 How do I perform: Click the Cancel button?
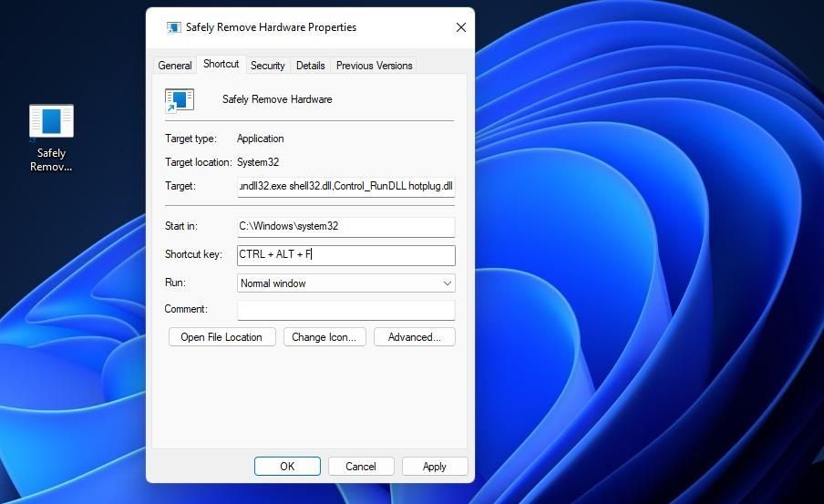(361, 466)
